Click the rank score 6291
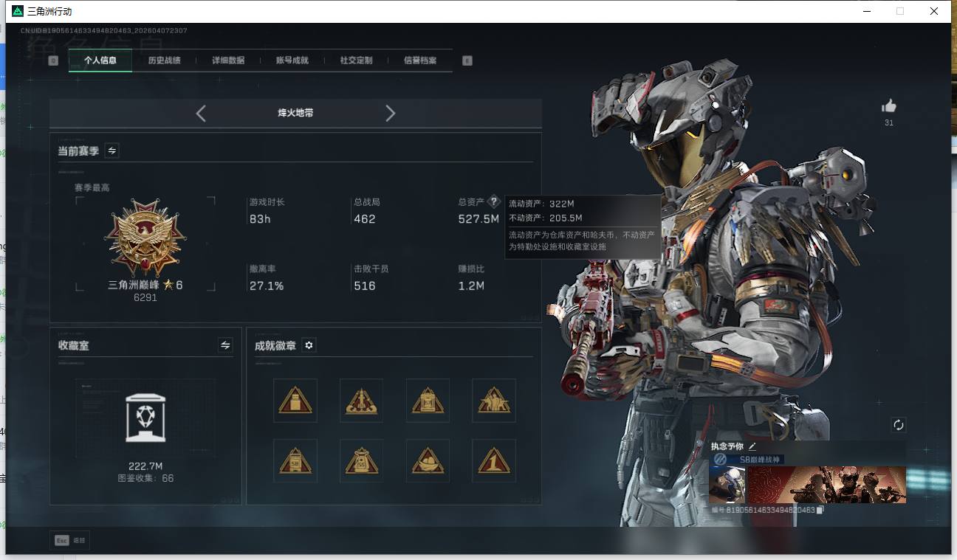This screenshot has width=957, height=560. (x=145, y=298)
